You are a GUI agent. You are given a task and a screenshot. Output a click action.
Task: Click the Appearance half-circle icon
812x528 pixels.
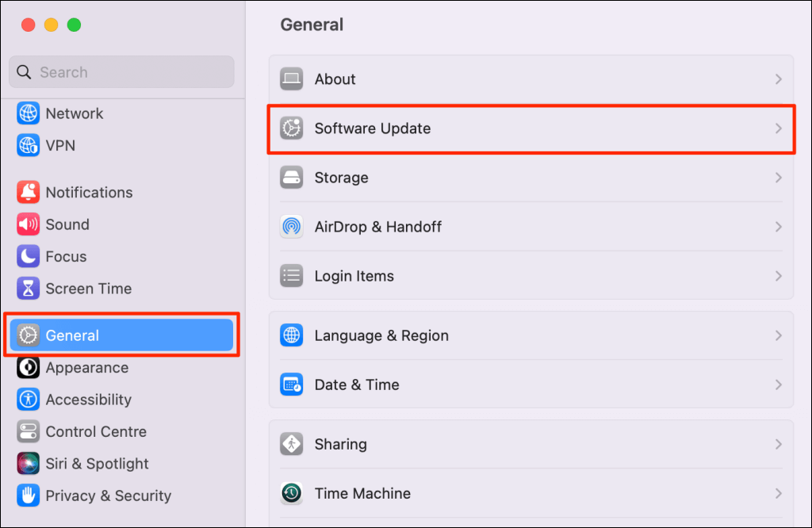click(28, 368)
